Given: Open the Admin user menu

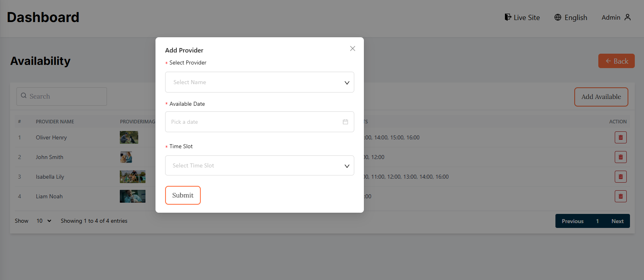Looking at the screenshot, I should 616,17.
